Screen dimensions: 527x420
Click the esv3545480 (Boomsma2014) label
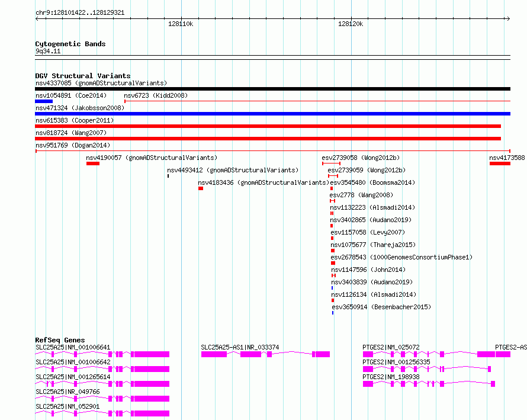click(x=372, y=182)
